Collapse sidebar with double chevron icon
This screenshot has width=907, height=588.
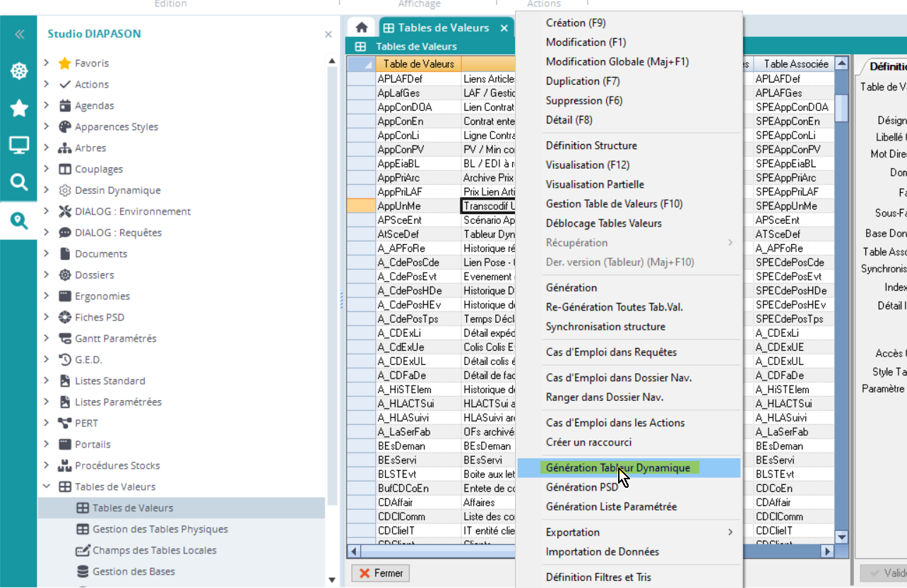(19, 34)
